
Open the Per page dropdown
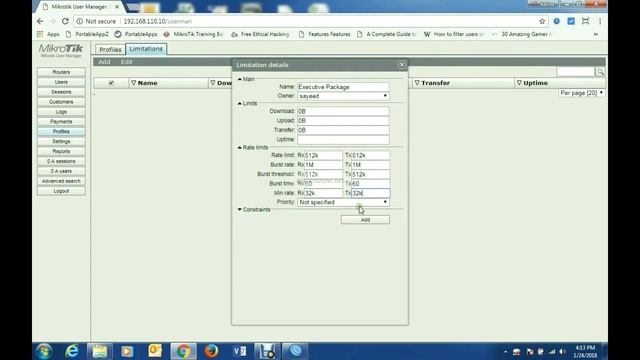582,93
